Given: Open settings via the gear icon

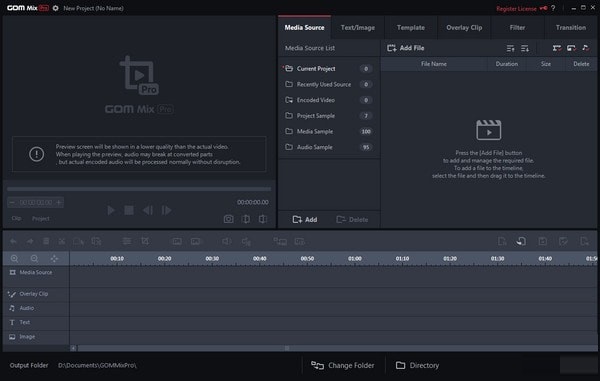Looking at the screenshot, I should [55, 8].
